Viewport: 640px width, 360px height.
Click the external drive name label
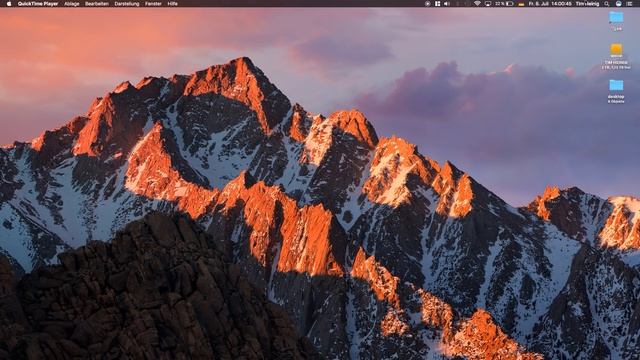tap(616, 62)
